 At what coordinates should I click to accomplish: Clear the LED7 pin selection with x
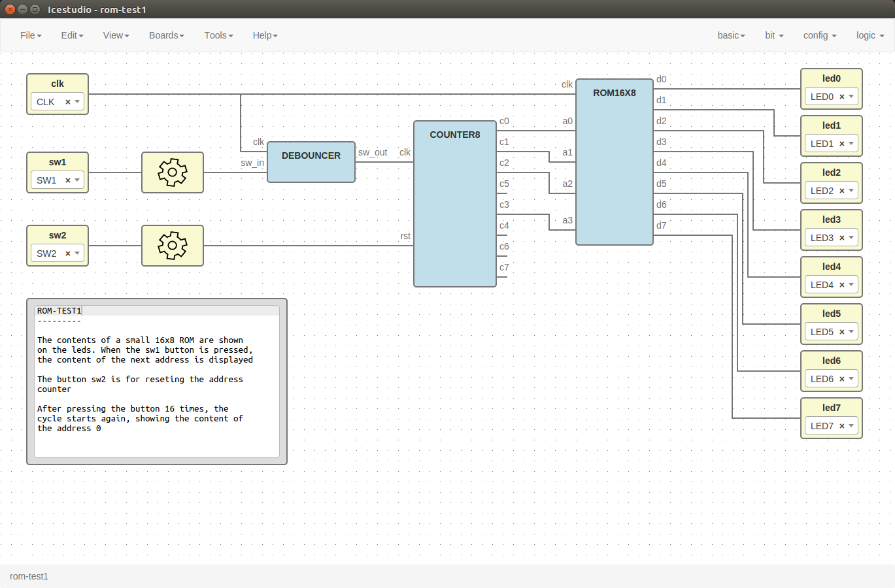tap(841, 426)
